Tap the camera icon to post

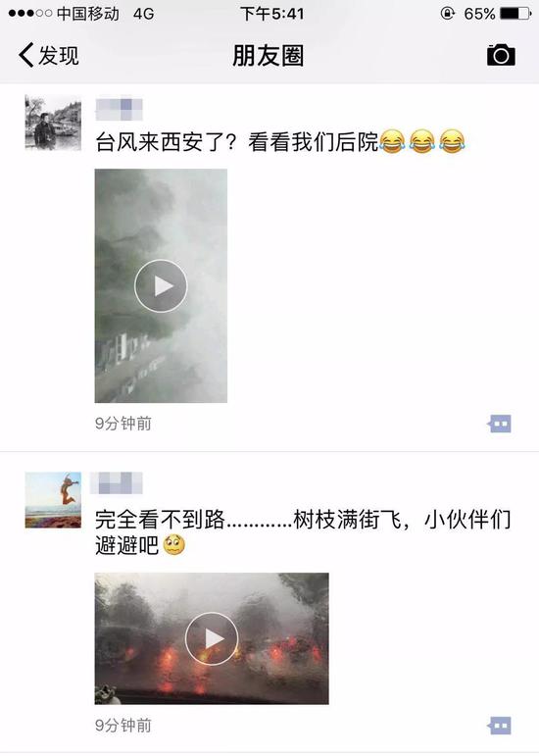501,55
